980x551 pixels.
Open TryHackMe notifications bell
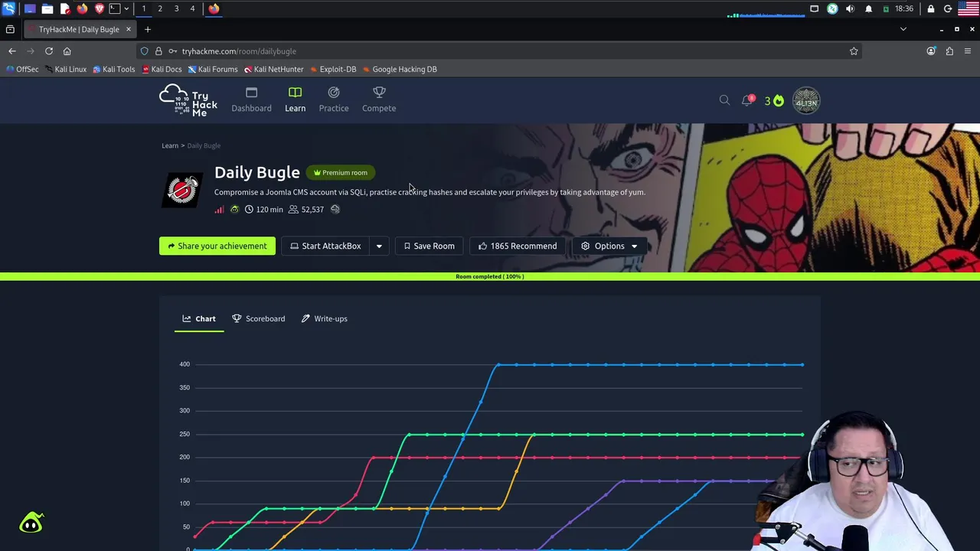[x=747, y=100]
